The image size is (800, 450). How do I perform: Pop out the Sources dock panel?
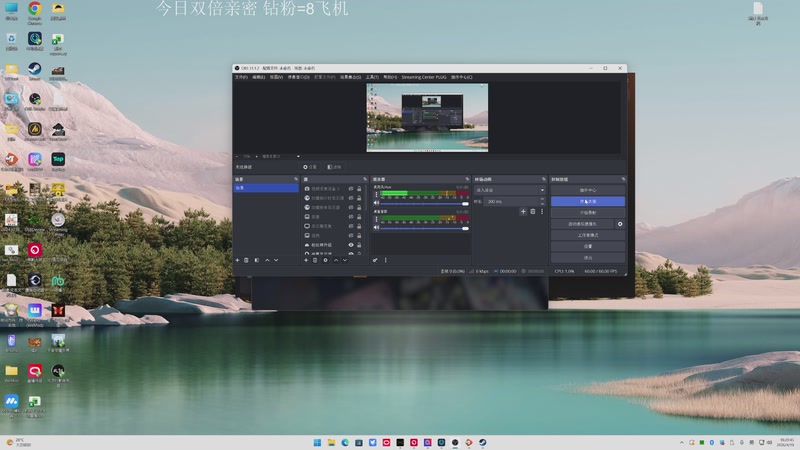(x=365, y=179)
